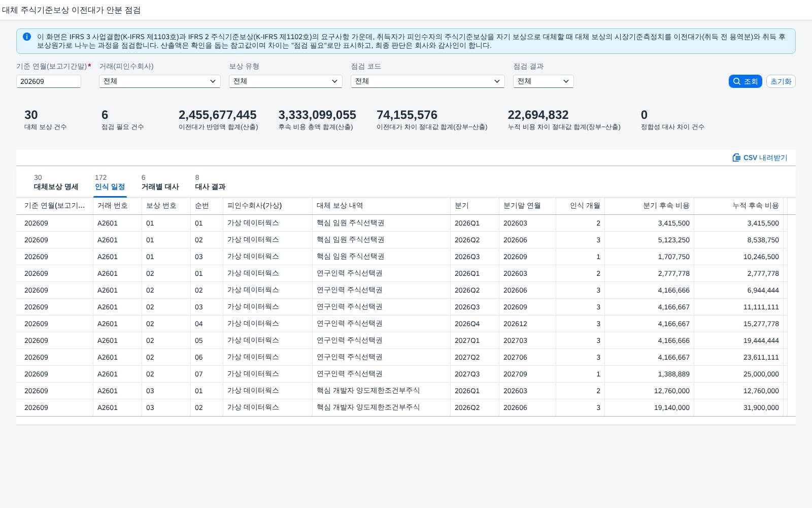Click the 점검 필요 건수 KPI value 6

[x=105, y=115]
